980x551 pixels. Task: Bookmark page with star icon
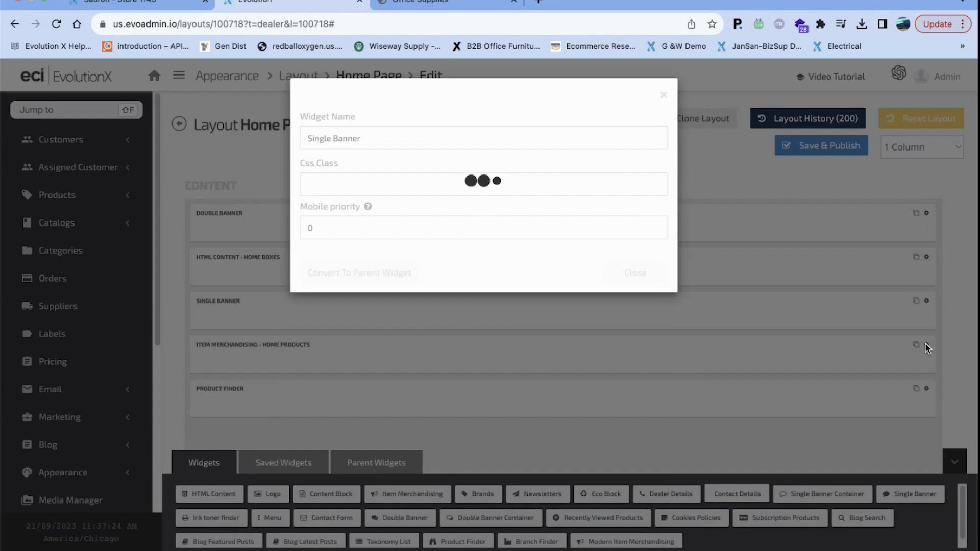click(x=712, y=24)
